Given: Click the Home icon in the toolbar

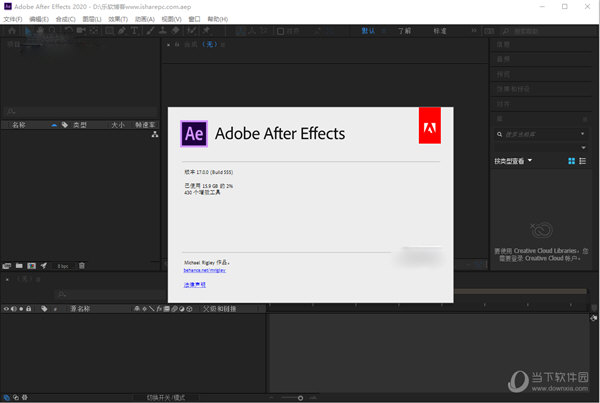Looking at the screenshot, I should point(12,31).
